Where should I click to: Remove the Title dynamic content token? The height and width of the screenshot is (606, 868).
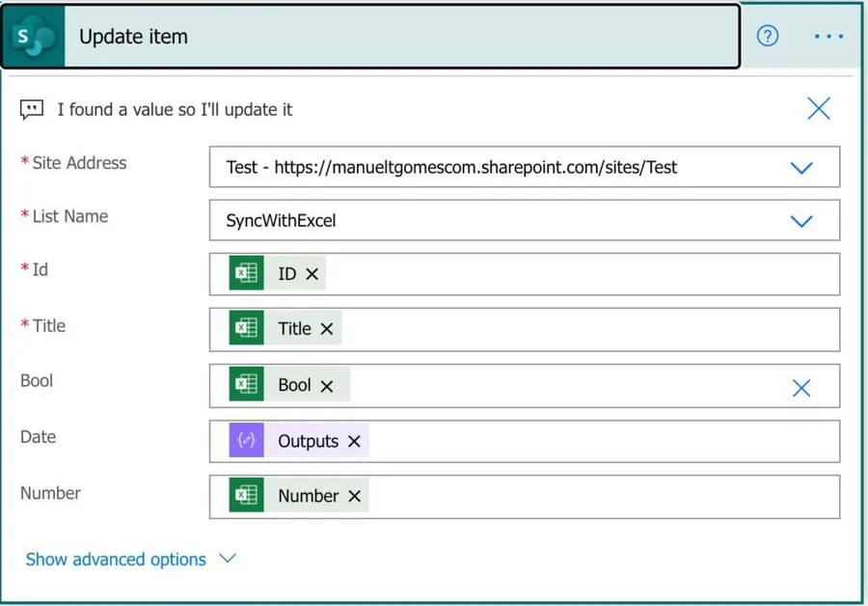click(x=327, y=329)
